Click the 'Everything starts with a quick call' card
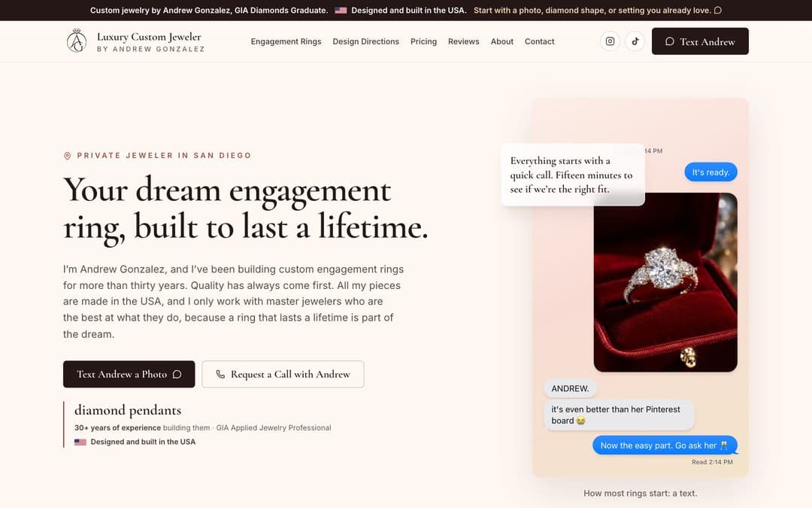This screenshot has height=508, width=812. click(x=573, y=175)
